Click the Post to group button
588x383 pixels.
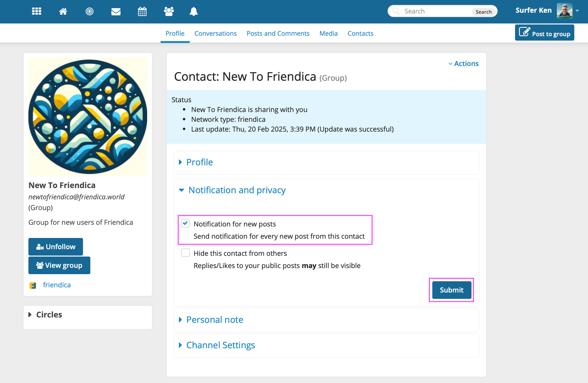(x=544, y=33)
